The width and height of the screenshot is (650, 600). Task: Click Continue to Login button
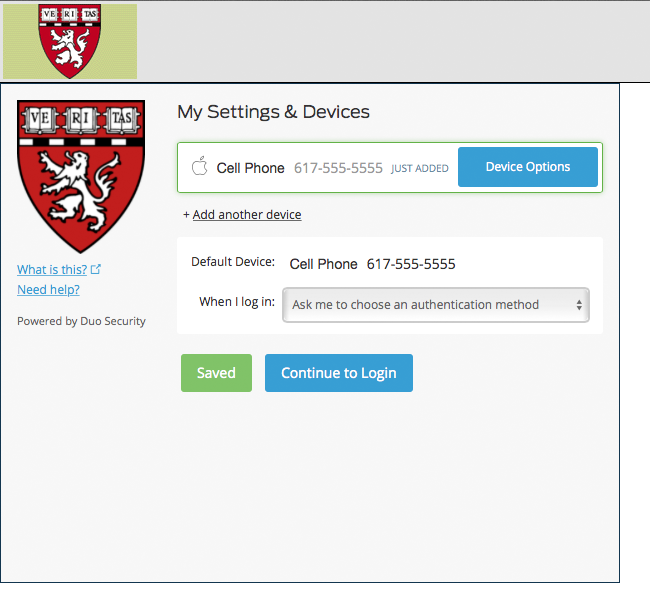point(339,373)
